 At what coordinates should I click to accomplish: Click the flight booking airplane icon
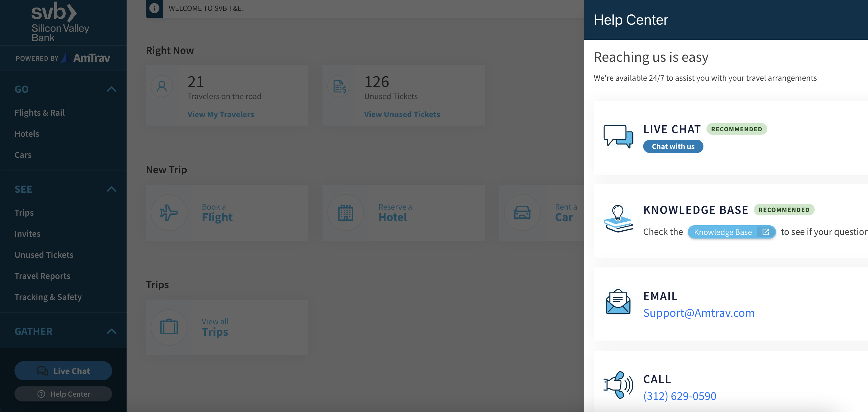pyautogui.click(x=169, y=212)
